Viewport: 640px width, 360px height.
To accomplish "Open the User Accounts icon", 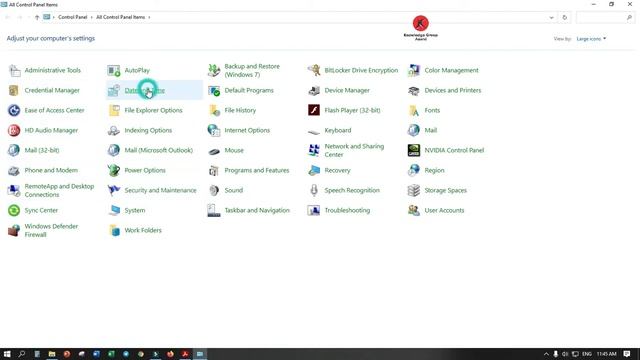I will (x=414, y=210).
